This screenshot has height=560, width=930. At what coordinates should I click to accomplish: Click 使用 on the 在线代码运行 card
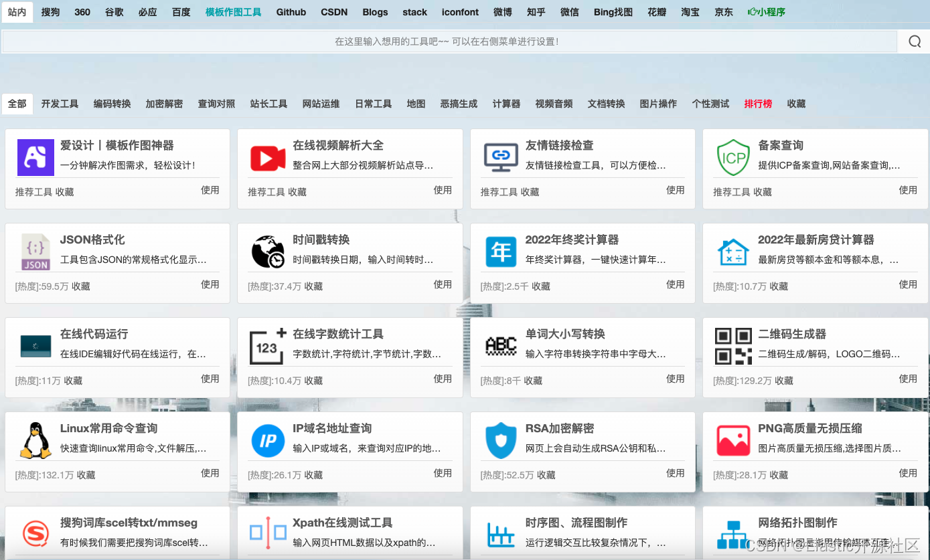[210, 379]
